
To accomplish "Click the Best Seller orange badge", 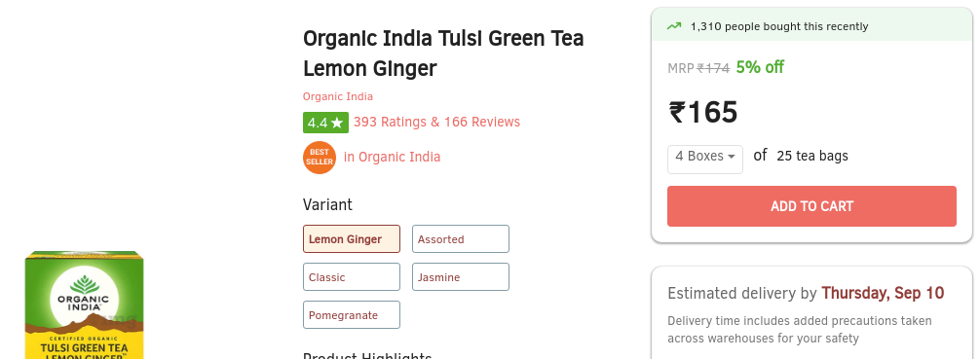I will click(320, 158).
